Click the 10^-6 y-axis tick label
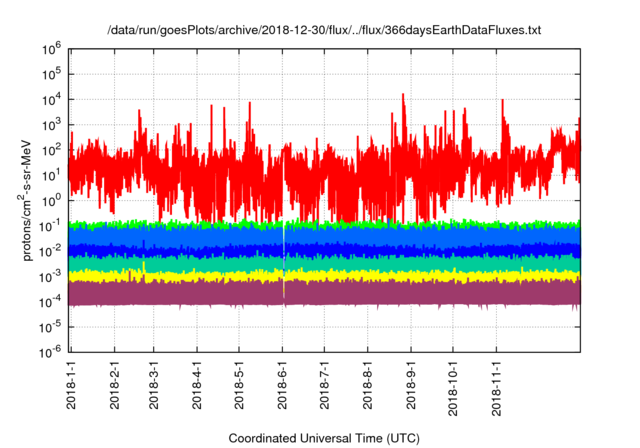The height and width of the screenshot is (448, 640). click(50, 353)
